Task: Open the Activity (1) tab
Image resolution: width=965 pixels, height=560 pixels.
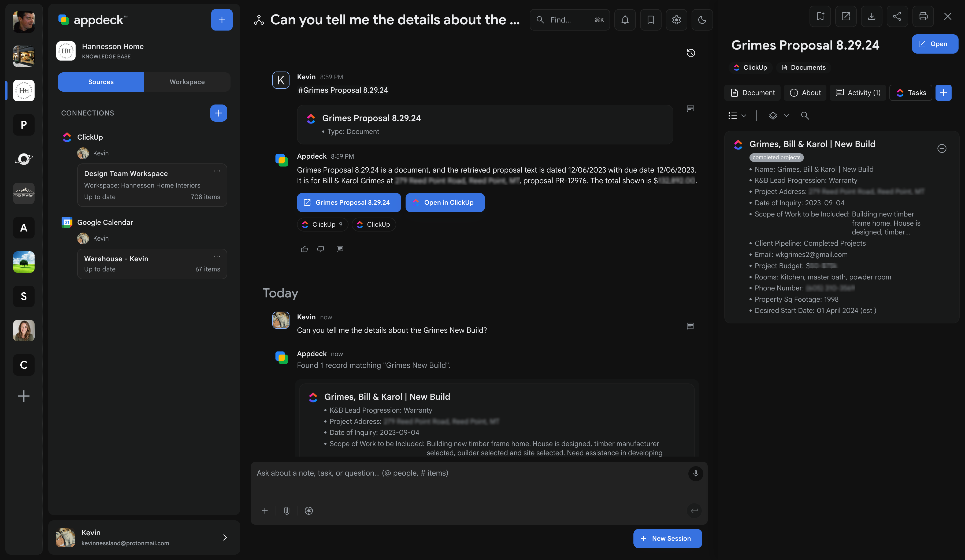Action: pos(858,93)
